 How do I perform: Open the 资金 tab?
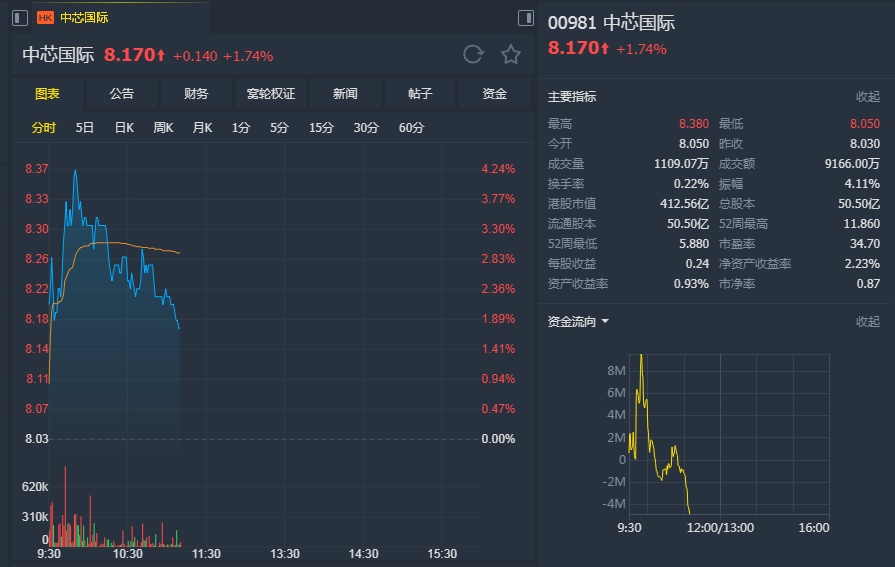pyautogui.click(x=494, y=94)
